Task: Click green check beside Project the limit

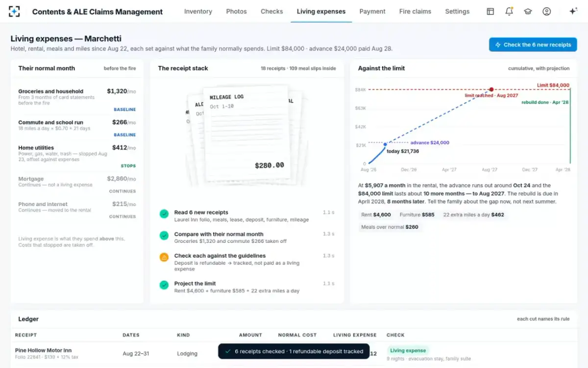Action: click(x=164, y=285)
